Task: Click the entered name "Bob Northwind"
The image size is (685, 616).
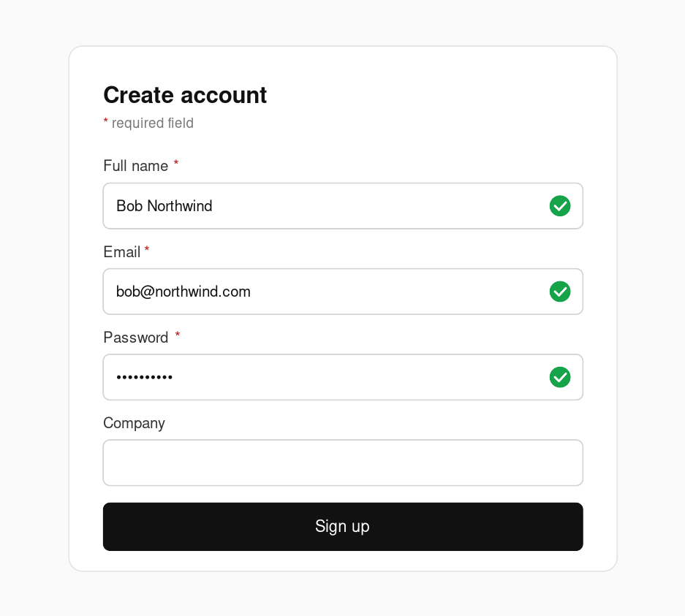Action: pyautogui.click(x=164, y=206)
